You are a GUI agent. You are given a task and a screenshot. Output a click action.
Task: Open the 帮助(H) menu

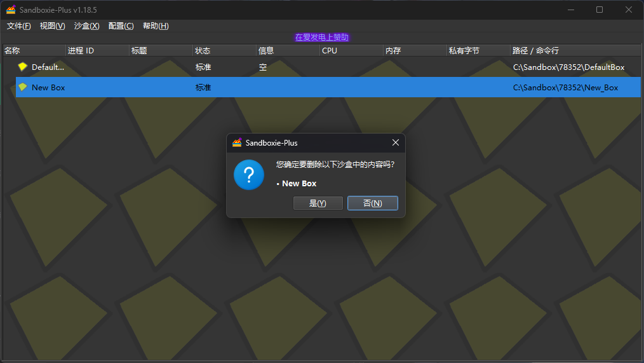(156, 26)
